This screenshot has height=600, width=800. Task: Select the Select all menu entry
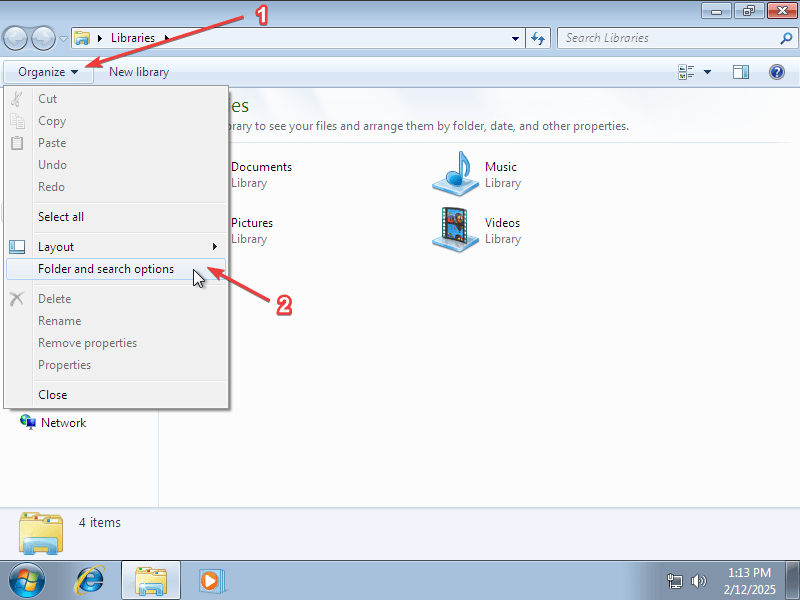(61, 217)
